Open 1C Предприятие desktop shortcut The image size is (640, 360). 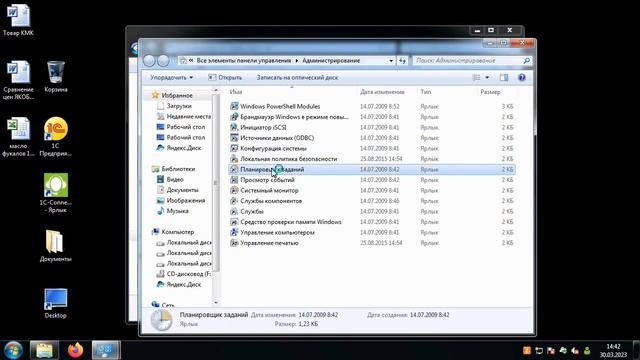(56, 137)
